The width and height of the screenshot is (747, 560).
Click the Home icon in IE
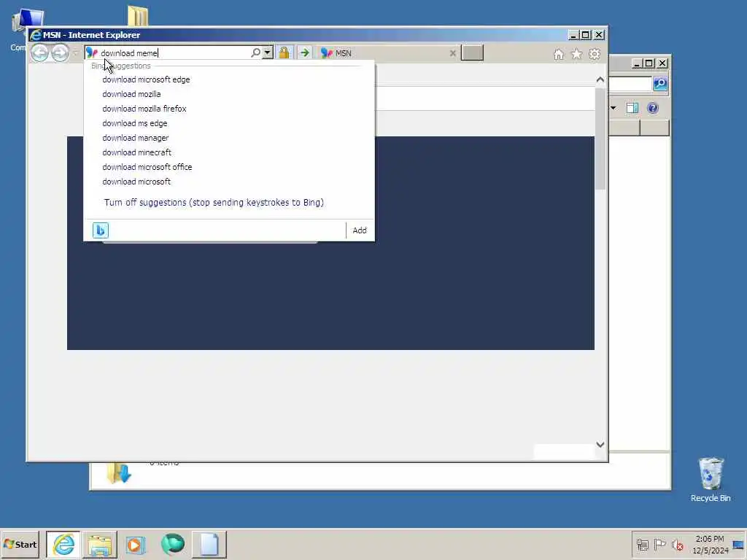[558, 54]
